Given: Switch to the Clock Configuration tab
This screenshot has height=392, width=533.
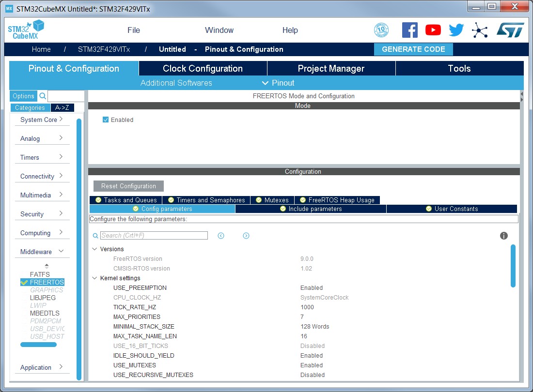Looking at the screenshot, I should pos(203,68).
